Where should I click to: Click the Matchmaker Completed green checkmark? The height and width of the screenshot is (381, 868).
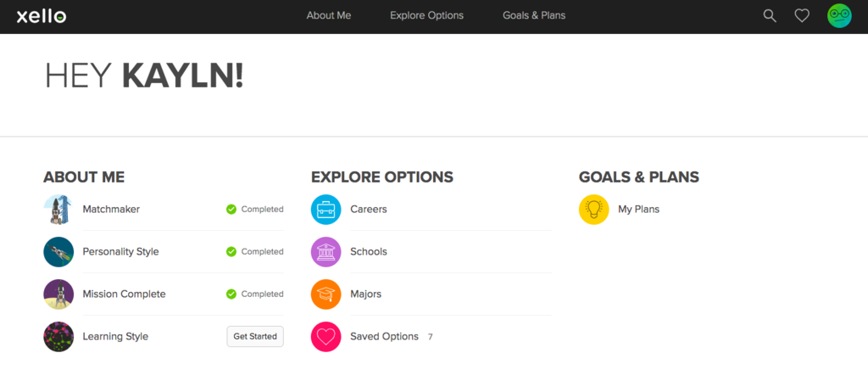pyautogui.click(x=231, y=210)
